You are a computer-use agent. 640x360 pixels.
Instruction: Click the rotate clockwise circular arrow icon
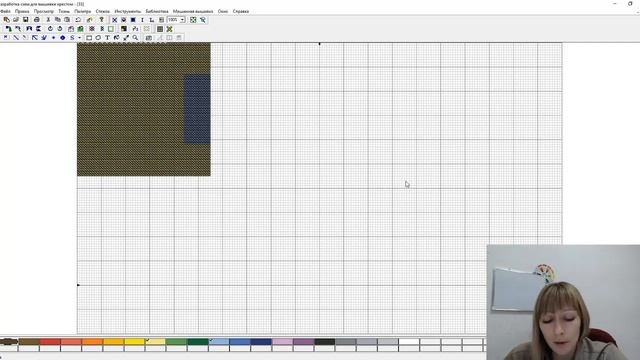click(50, 29)
